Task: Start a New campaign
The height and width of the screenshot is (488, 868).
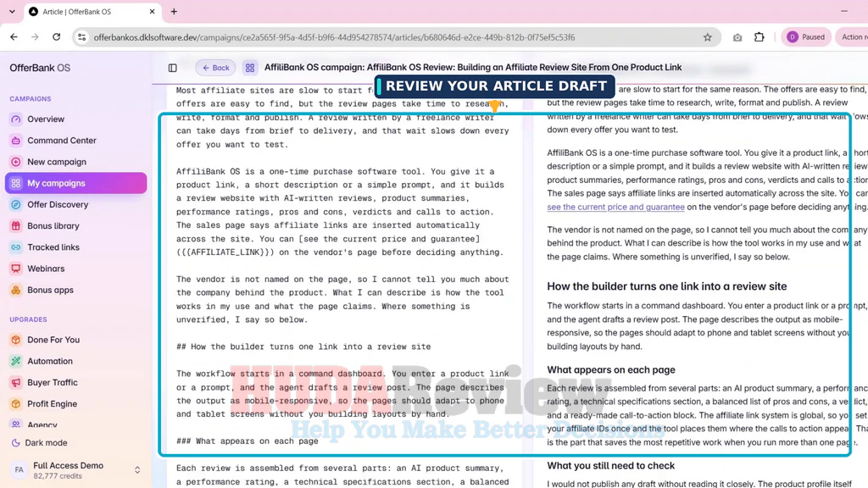Action: tap(57, 162)
